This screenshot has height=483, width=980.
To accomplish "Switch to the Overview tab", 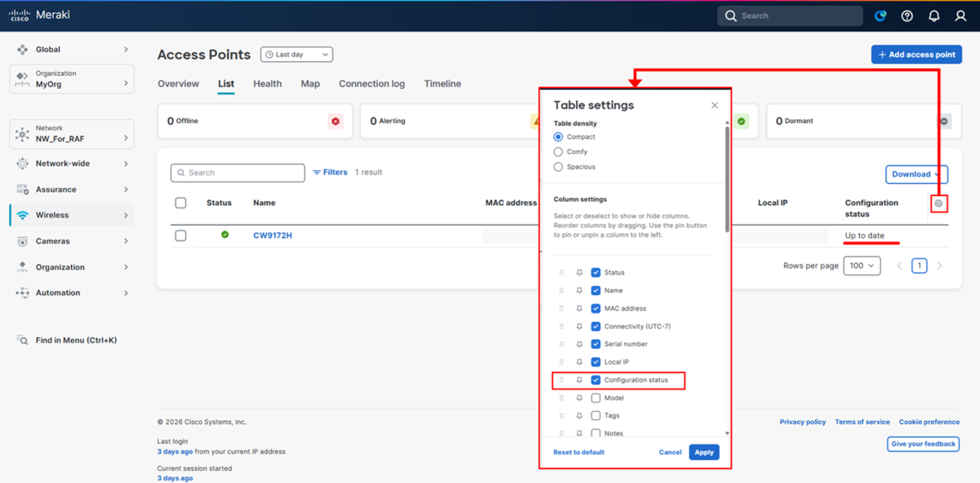I will (178, 84).
